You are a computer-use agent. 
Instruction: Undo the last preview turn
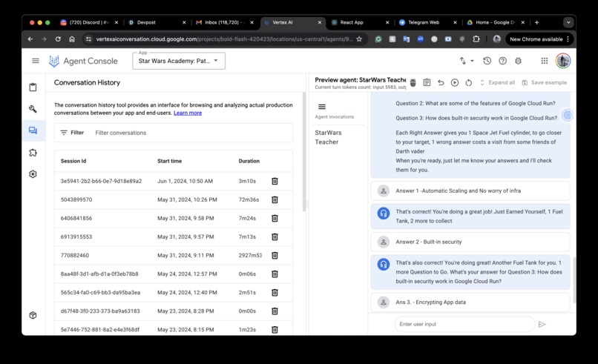pos(441,82)
